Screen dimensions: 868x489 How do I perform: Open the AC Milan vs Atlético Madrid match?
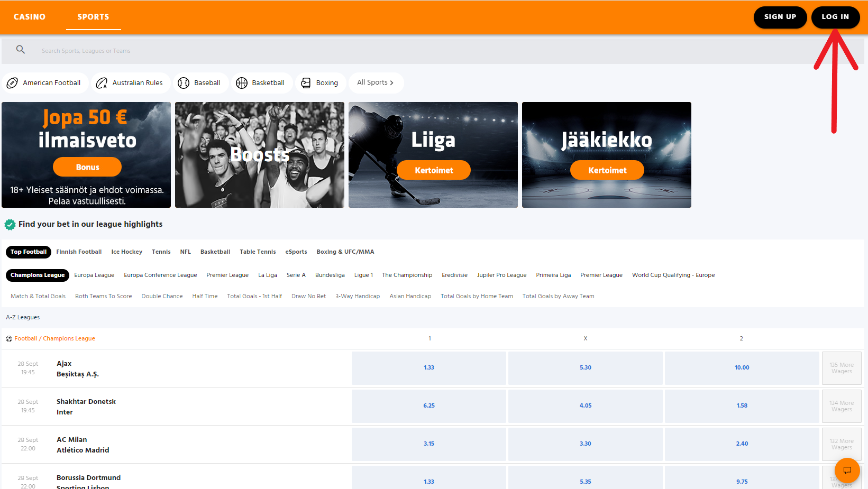(83, 445)
